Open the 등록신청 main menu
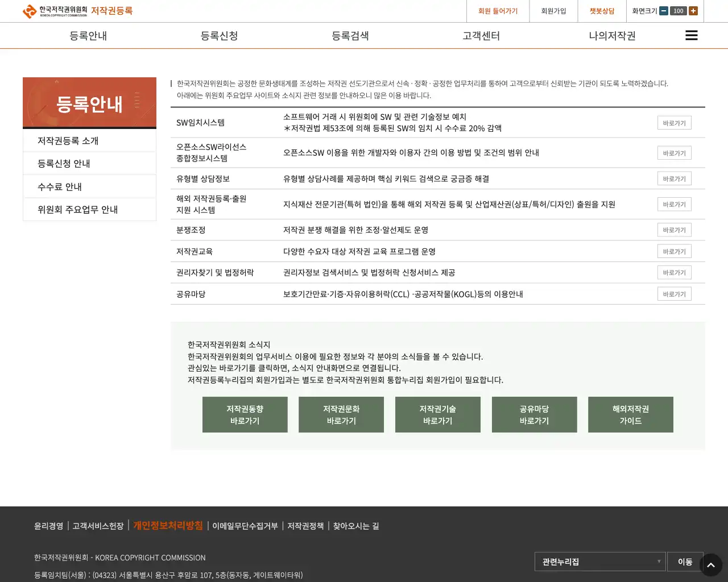Viewport: 728px width, 582px height. pyautogui.click(x=219, y=36)
